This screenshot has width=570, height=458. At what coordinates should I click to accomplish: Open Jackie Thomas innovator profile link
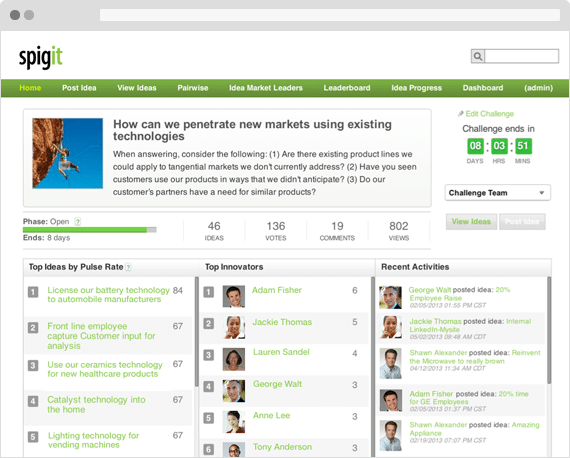click(x=282, y=322)
